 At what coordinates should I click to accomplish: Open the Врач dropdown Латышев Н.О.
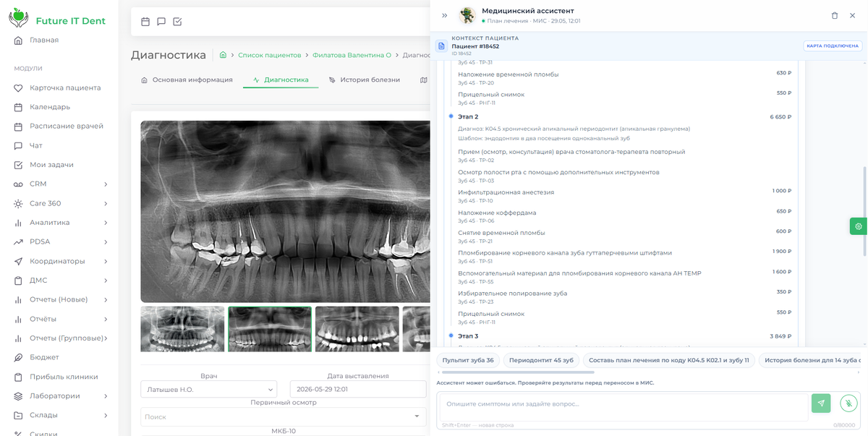(x=208, y=389)
